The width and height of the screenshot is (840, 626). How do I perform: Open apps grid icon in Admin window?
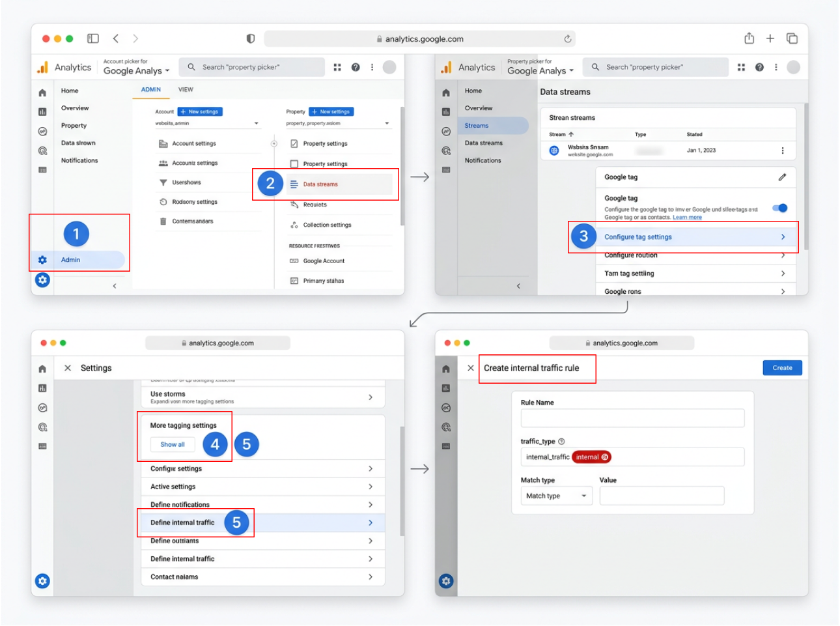point(337,67)
